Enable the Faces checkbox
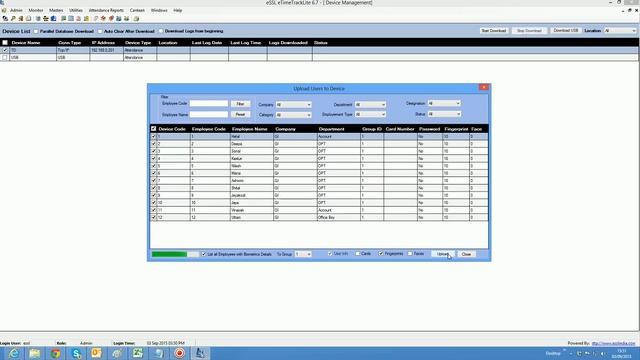The width and height of the screenshot is (640, 360). 410,253
